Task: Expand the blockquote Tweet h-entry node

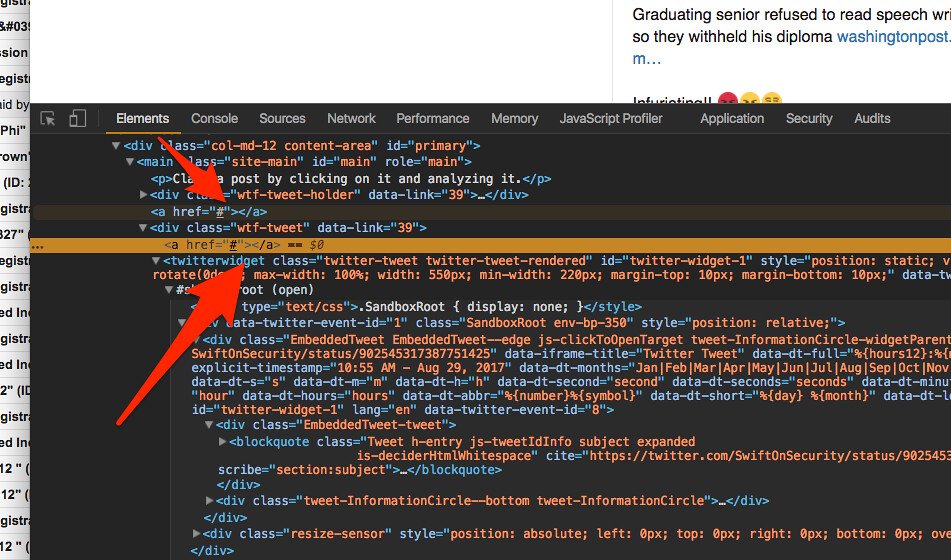Action: coord(223,442)
